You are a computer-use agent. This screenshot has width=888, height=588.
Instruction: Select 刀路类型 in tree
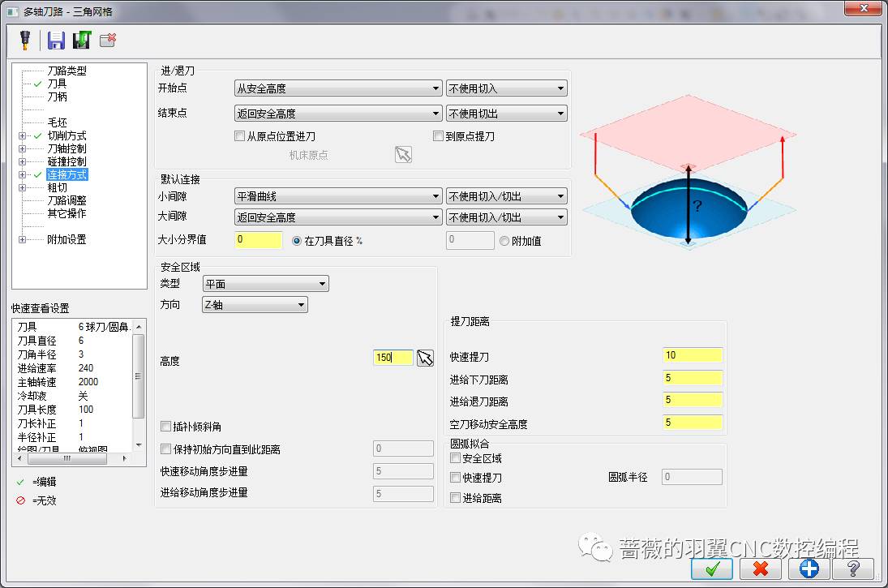(x=66, y=71)
